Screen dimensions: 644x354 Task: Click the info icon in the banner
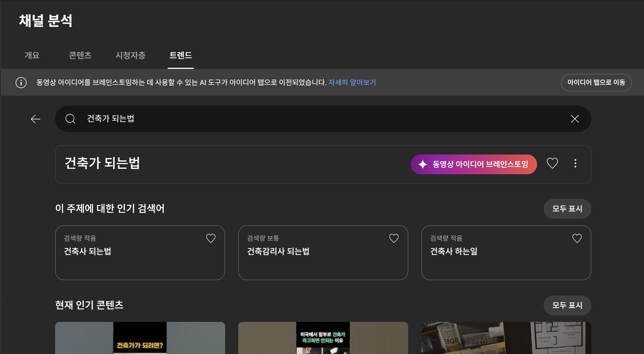(21, 82)
